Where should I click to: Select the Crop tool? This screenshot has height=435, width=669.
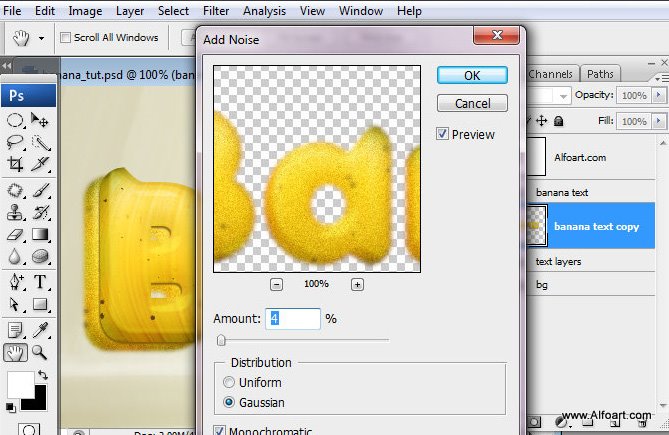15,164
